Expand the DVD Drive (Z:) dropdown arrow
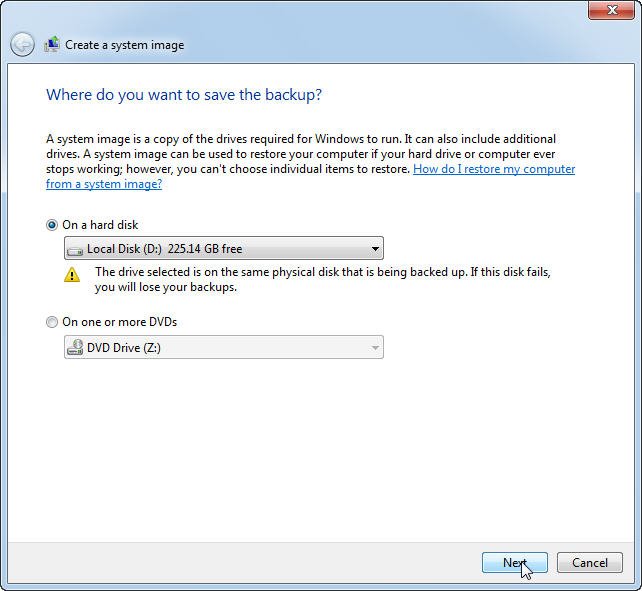The image size is (642, 591). point(375,348)
